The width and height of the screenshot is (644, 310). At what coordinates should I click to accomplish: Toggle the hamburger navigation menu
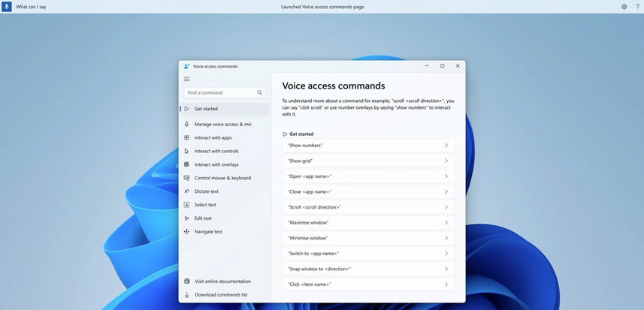point(186,79)
